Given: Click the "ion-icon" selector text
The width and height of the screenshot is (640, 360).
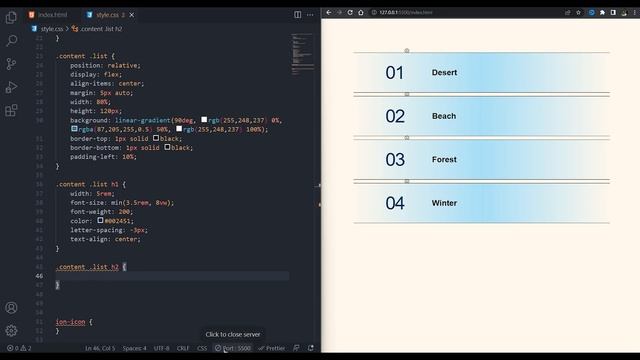Looking at the screenshot, I should coord(71,322).
